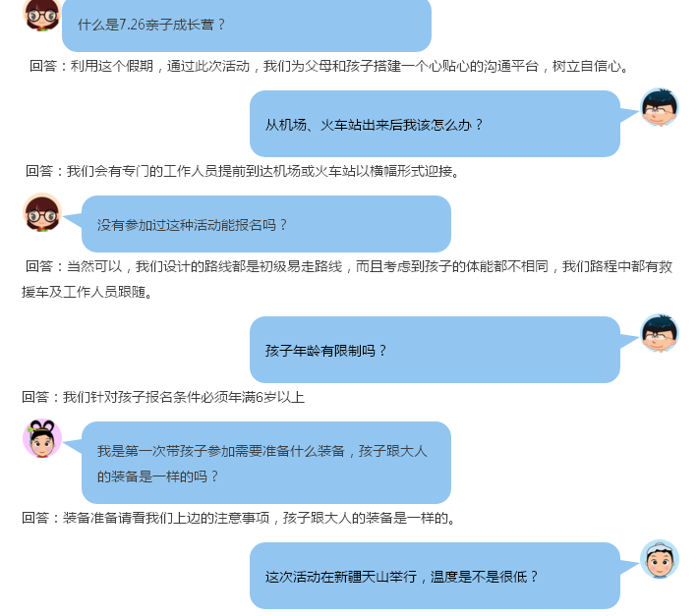698x616 pixels.
Task: Click the answer stating 必须年满6岁以上
Action: point(163,397)
